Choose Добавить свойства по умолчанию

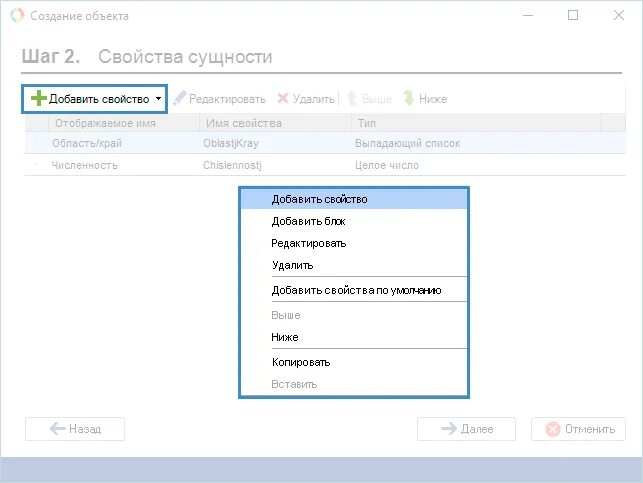pyautogui.click(x=354, y=290)
